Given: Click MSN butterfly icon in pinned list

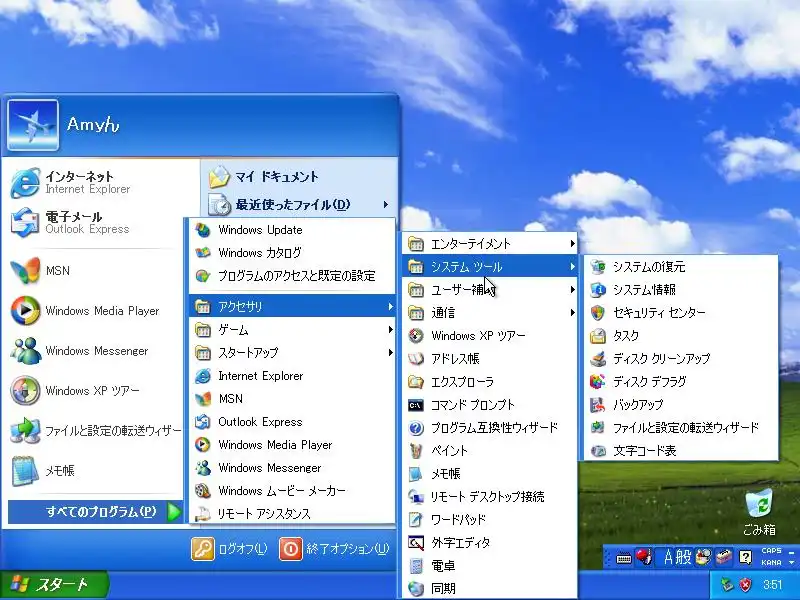Looking at the screenshot, I should pyautogui.click(x=25, y=271).
